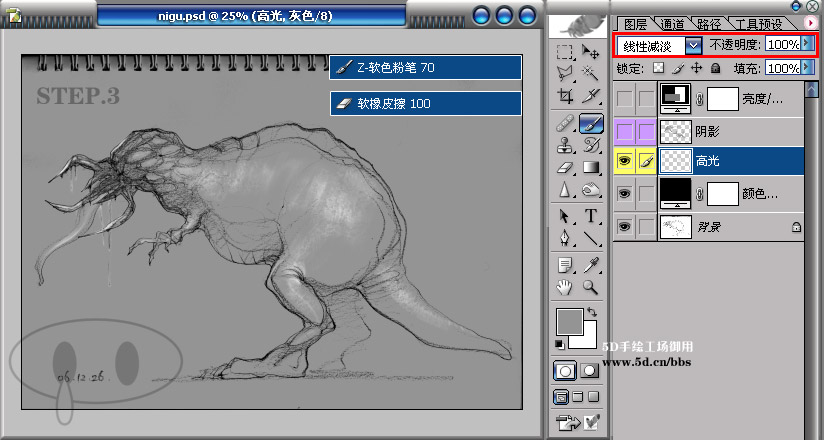Select the Eraser tool
Screen dimensions: 824x440
(x=565, y=168)
